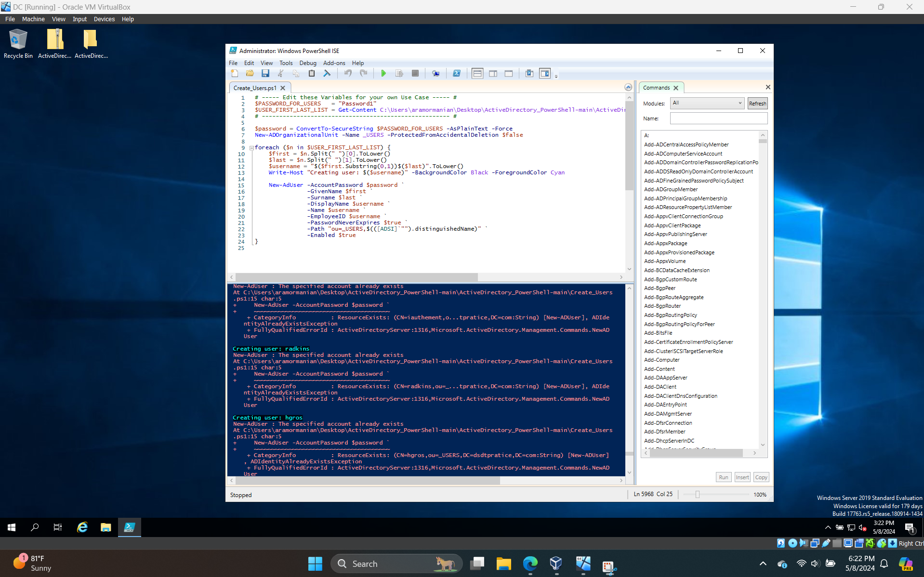The height and width of the screenshot is (577, 924).
Task: Click the Copy icon in the ISE toolbar
Action: (296, 73)
